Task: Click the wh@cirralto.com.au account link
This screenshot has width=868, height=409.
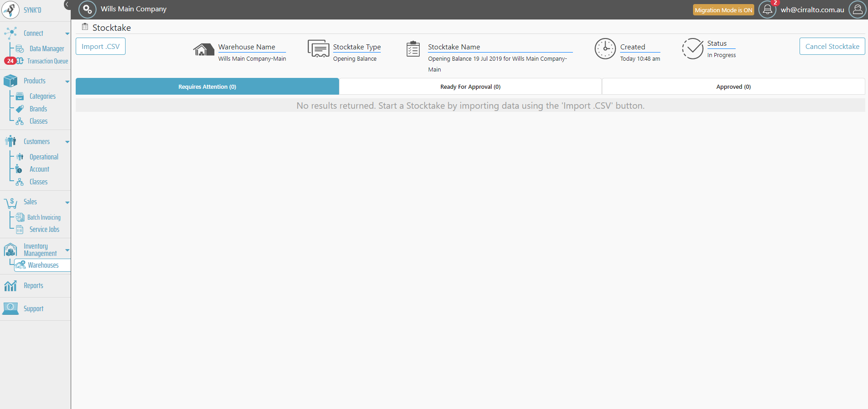Action: click(x=812, y=10)
